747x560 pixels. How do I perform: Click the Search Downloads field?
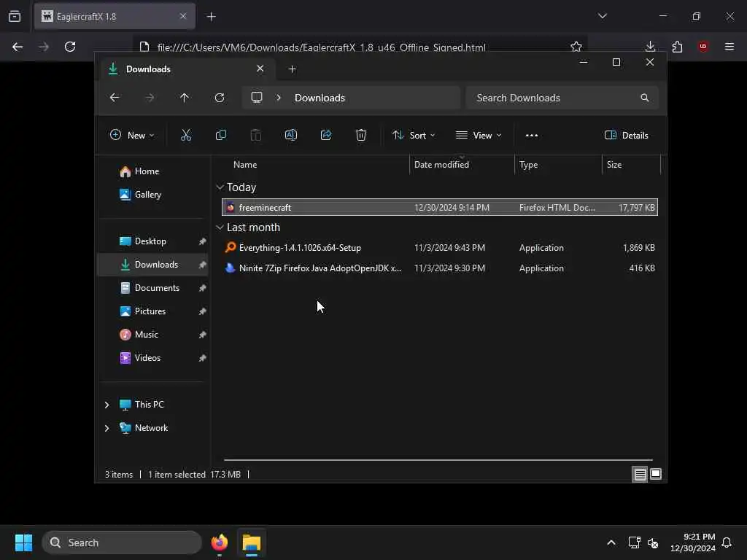[562, 98]
